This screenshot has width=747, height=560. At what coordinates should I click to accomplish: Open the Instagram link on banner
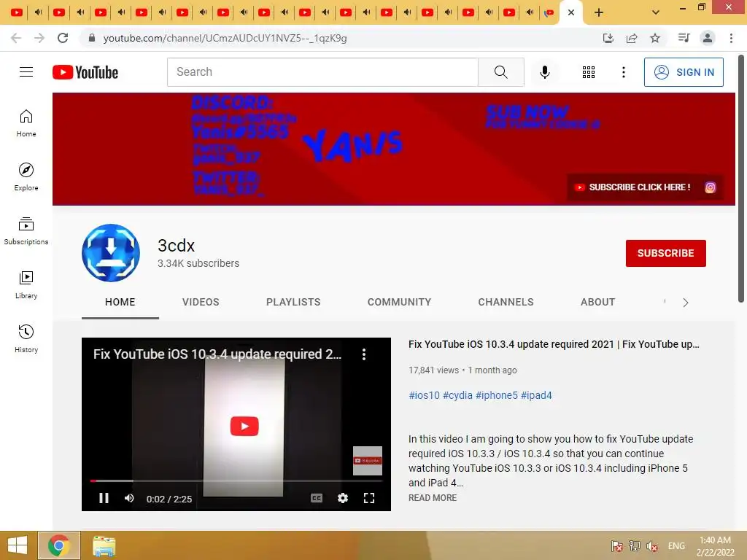[x=710, y=187]
